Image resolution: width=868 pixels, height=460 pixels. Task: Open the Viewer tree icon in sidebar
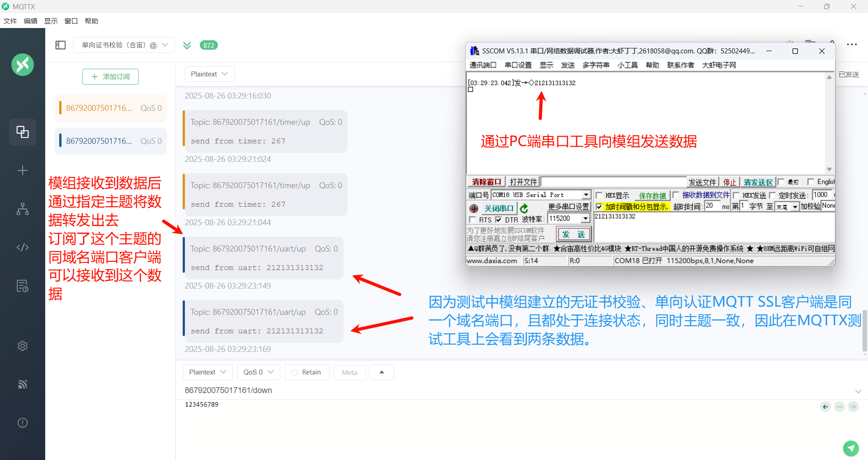(23, 209)
